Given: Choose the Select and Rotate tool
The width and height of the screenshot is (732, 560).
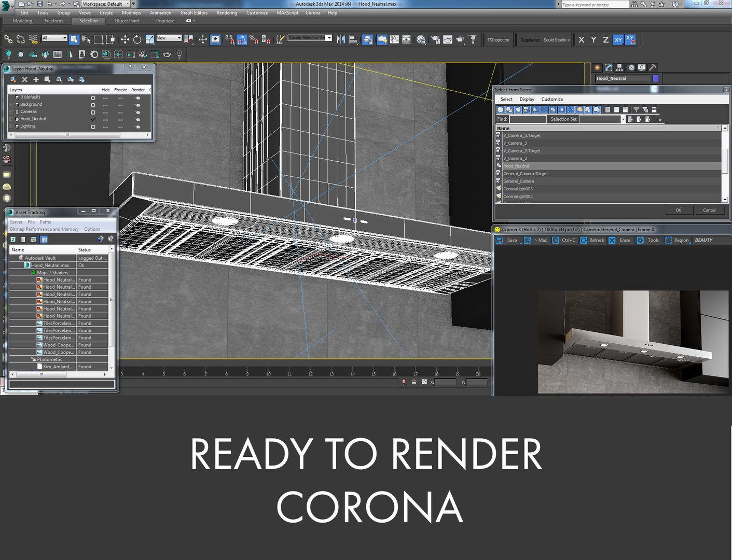Looking at the screenshot, I should pyautogui.click(x=137, y=39).
